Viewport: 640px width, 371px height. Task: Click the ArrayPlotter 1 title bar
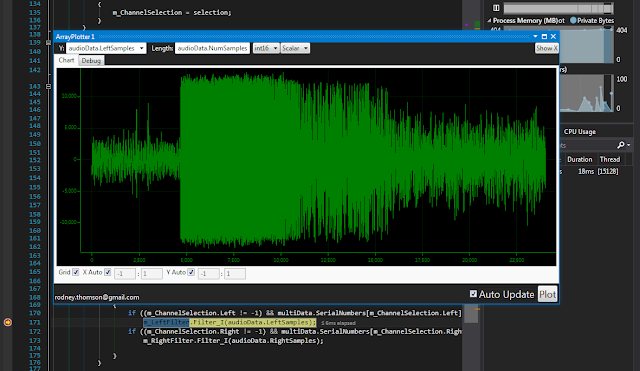click(x=306, y=36)
